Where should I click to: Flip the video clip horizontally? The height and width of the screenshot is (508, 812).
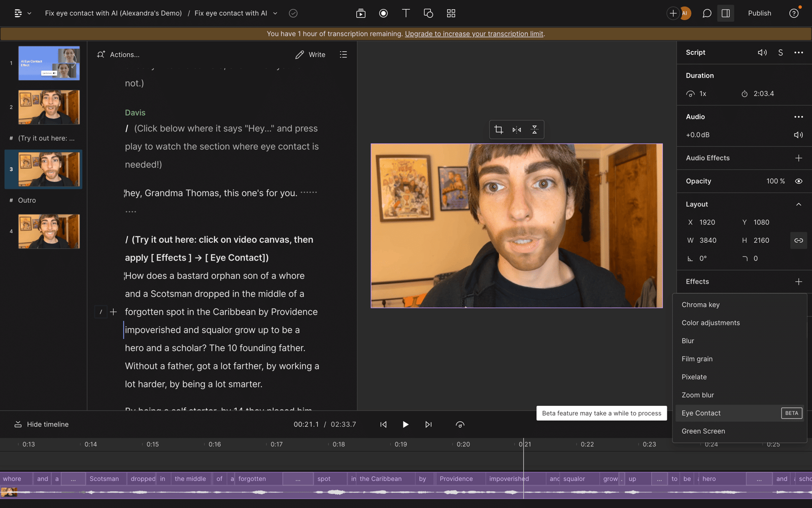pyautogui.click(x=517, y=130)
